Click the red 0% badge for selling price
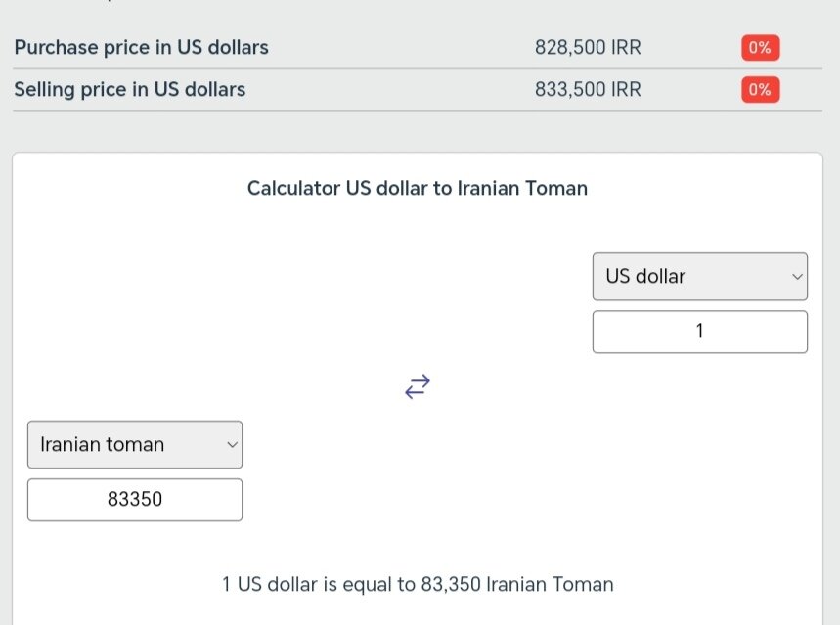Image resolution: width=840 pixels, height=625 pixels. [x=760, y=90]
